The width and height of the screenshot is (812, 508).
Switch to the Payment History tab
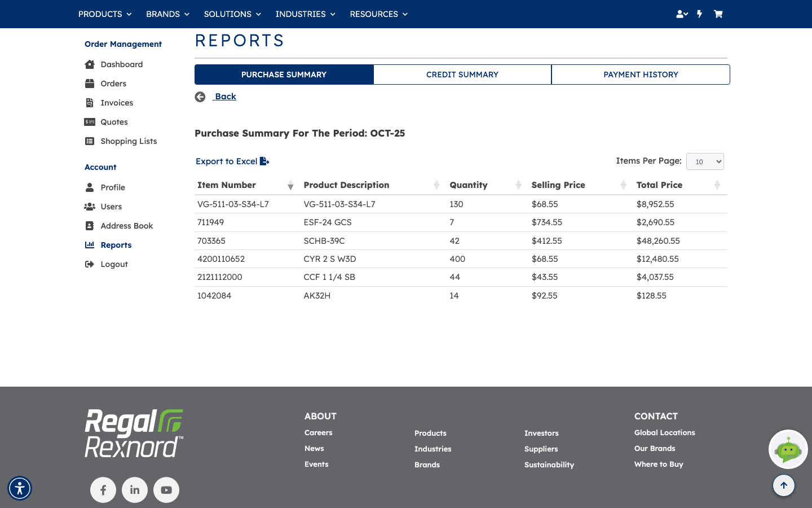click(641, 75)
